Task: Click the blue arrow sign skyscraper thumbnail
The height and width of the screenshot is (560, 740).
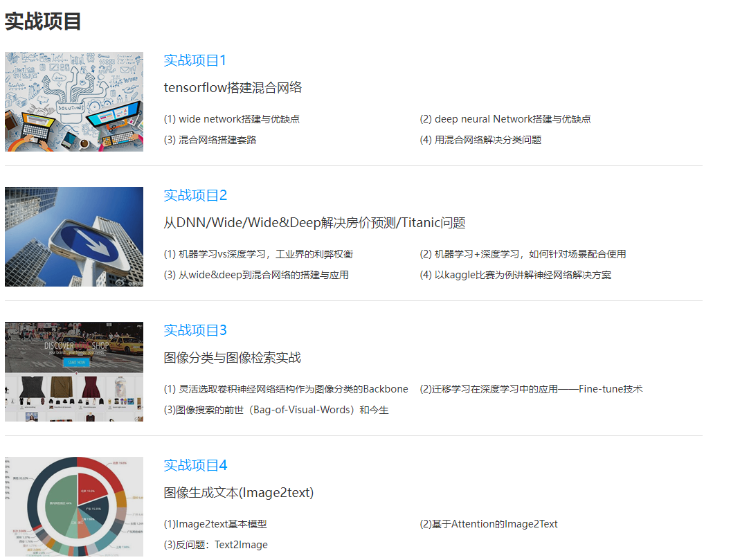Action: [x=74, y=237]
